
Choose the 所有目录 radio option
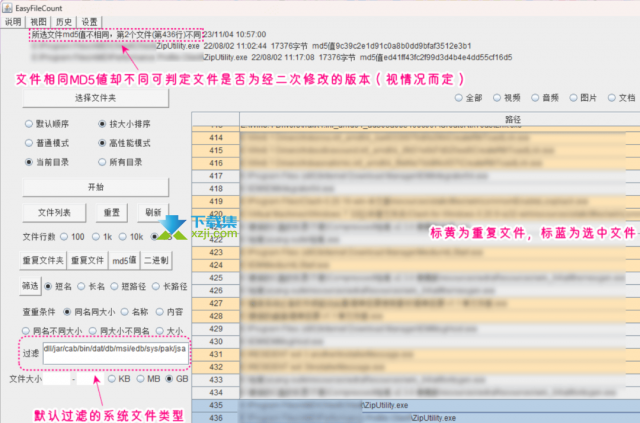(101, 161)
